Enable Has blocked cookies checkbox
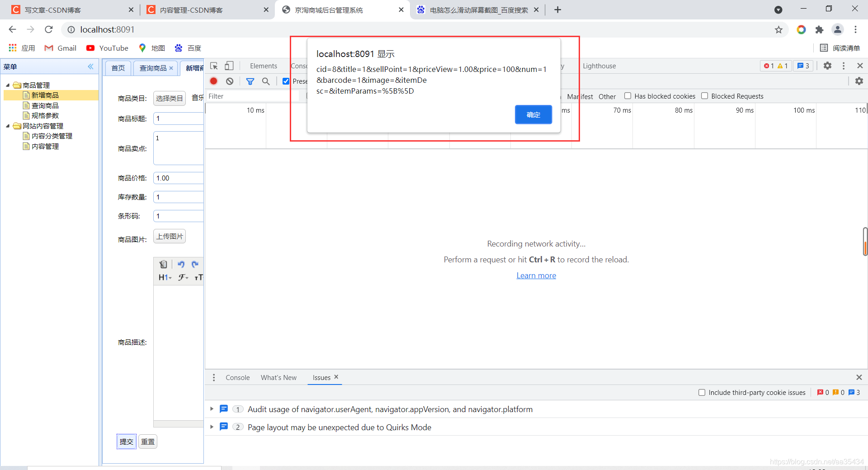 click(x=627, y=96)
